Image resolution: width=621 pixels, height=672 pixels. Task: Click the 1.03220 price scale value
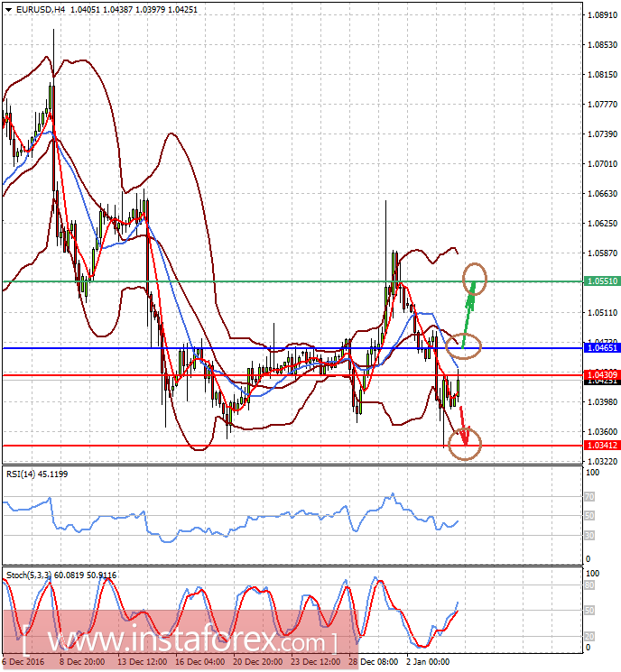(x=603, y=462)
